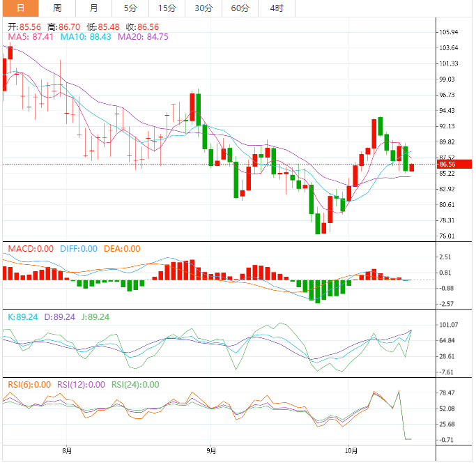Screen dimensions: 476x465
Task: Click the 94.43 price axis label
Action: pos(447,111)
